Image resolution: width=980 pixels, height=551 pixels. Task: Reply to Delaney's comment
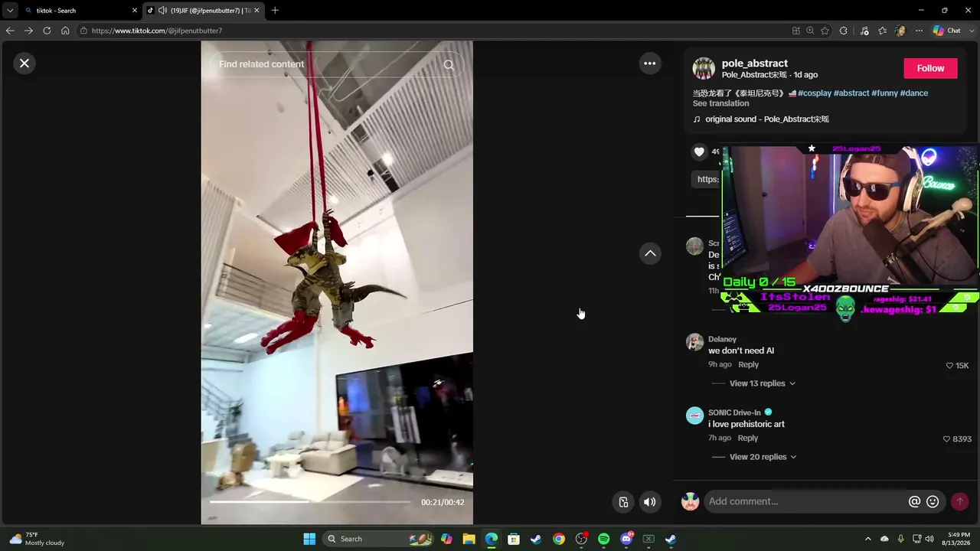tap(748, 364)
